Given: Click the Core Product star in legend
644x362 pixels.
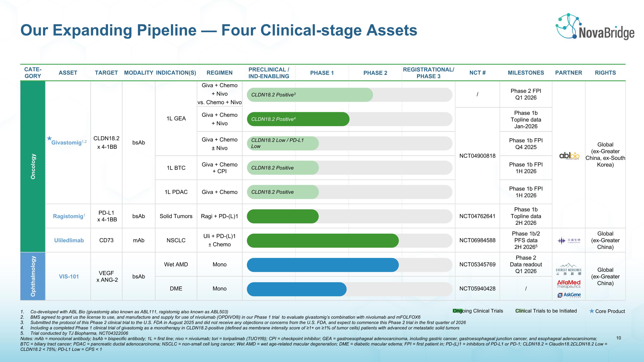Looking at the screenshot, I should coord(591,311).
